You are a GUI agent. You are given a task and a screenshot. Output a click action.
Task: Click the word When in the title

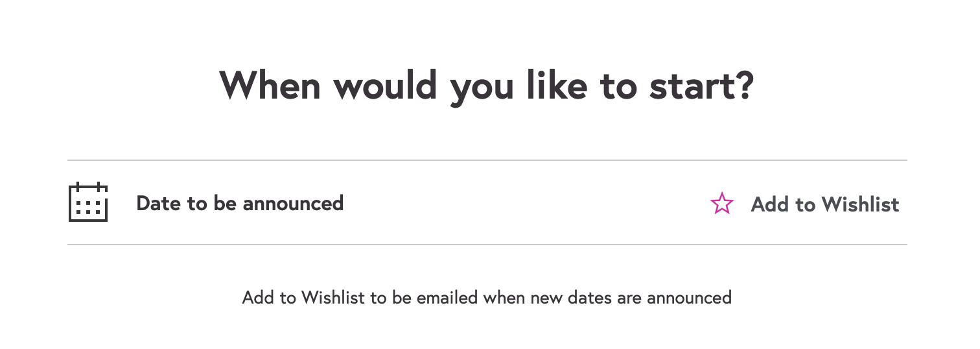click(x=269, y=85)
